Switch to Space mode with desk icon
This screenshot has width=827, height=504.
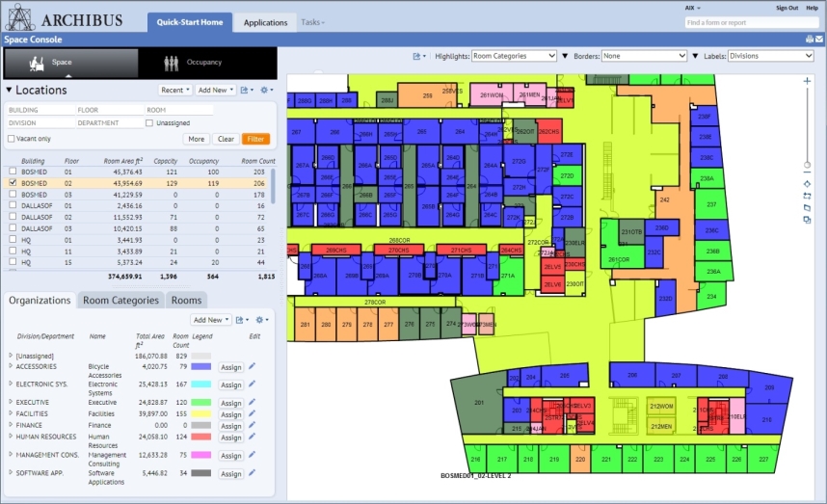pyautogui.click(x=70, y=63)
